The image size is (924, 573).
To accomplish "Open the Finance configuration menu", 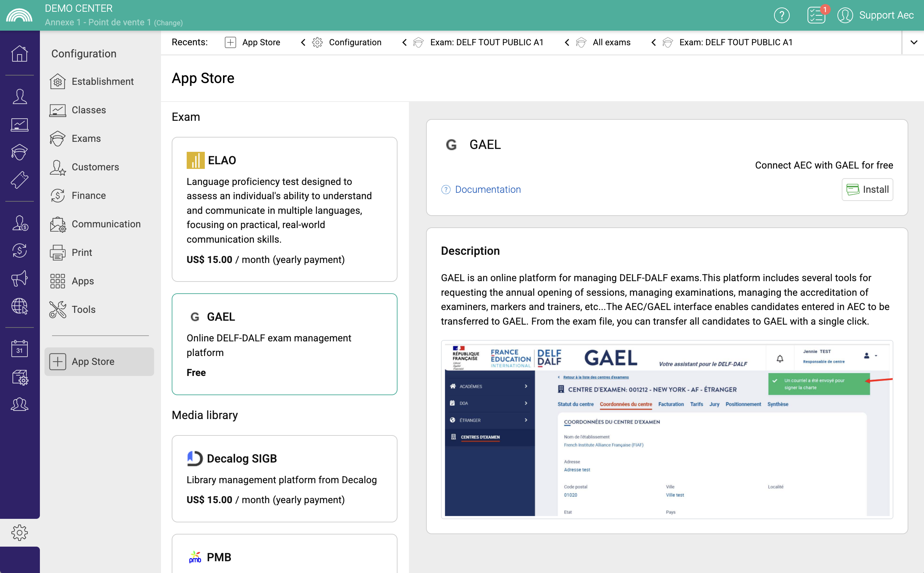I will 89,196.
